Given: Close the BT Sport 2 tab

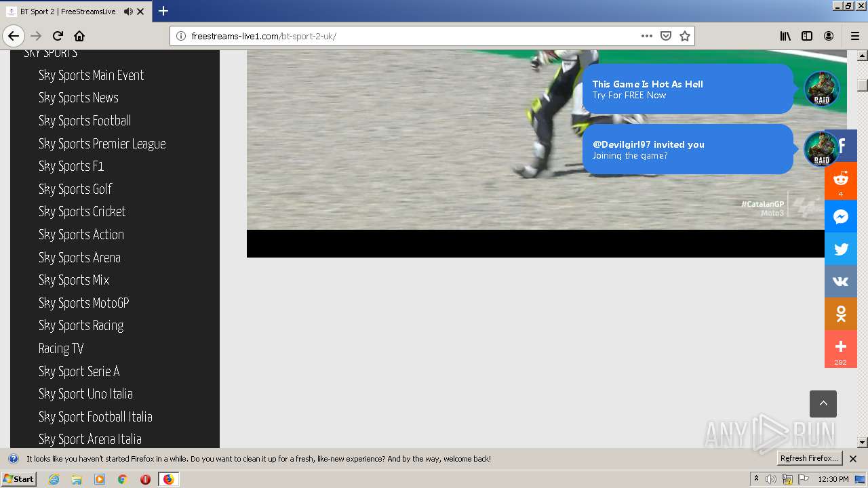Looking at the screenshot, I should (x=140, y=12).
